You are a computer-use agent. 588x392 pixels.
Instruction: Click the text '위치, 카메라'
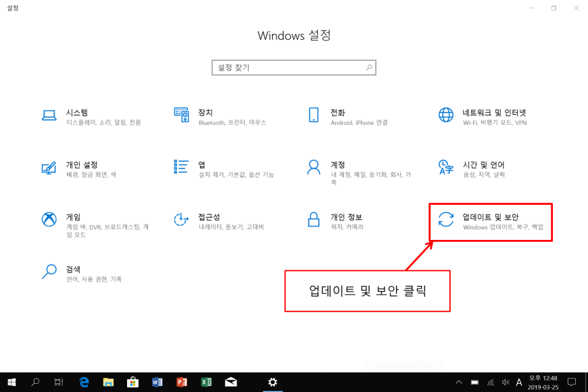347,227
